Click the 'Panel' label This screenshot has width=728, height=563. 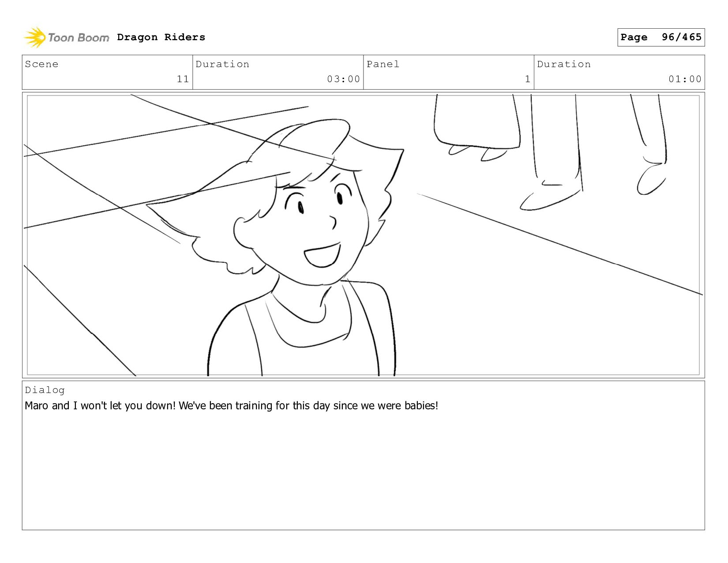pyautogui.click(x=383, y=64)
